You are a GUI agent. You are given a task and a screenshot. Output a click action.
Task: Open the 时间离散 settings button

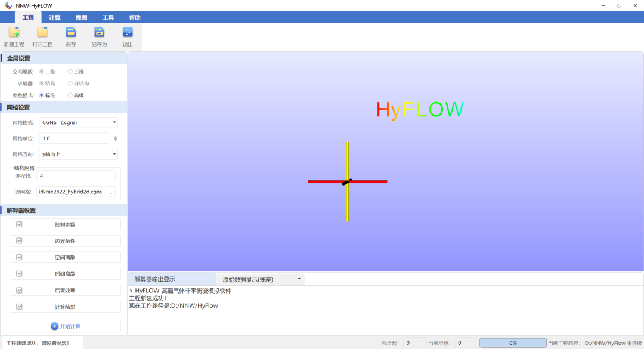(66, 274)
